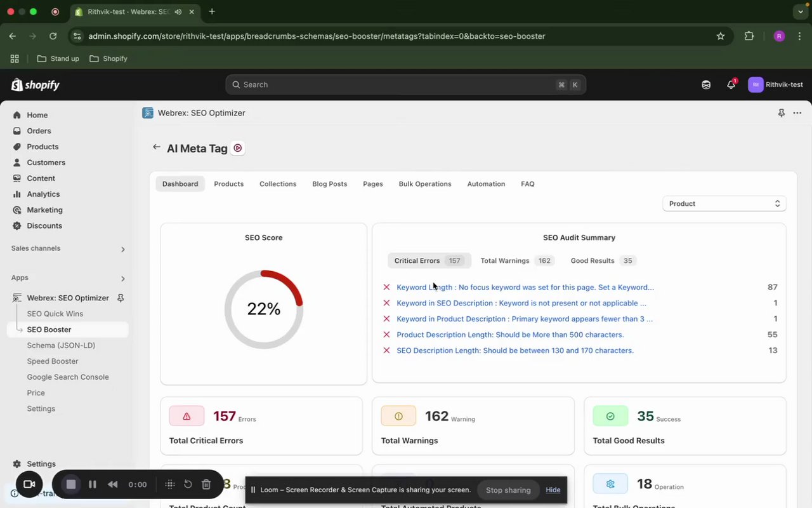This screenshot has height=508, width=812.
Task: Click the Discounts icon in the sidebar
Action: 17,226
